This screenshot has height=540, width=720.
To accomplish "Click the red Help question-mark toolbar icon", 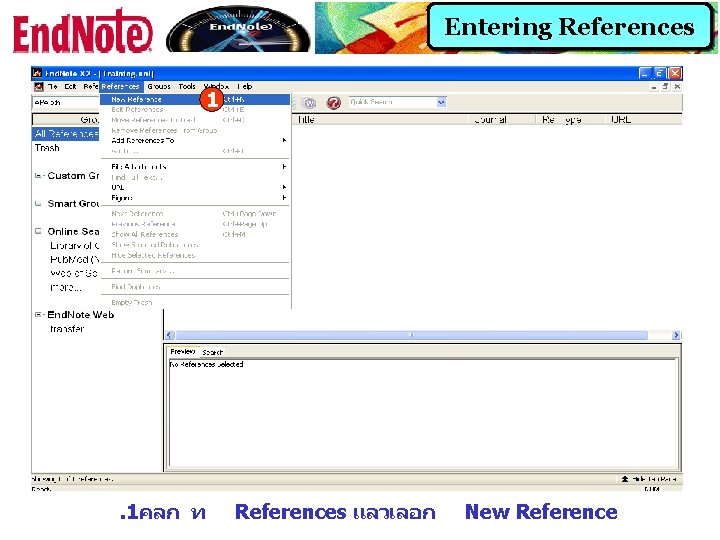I will coord(334,103).
